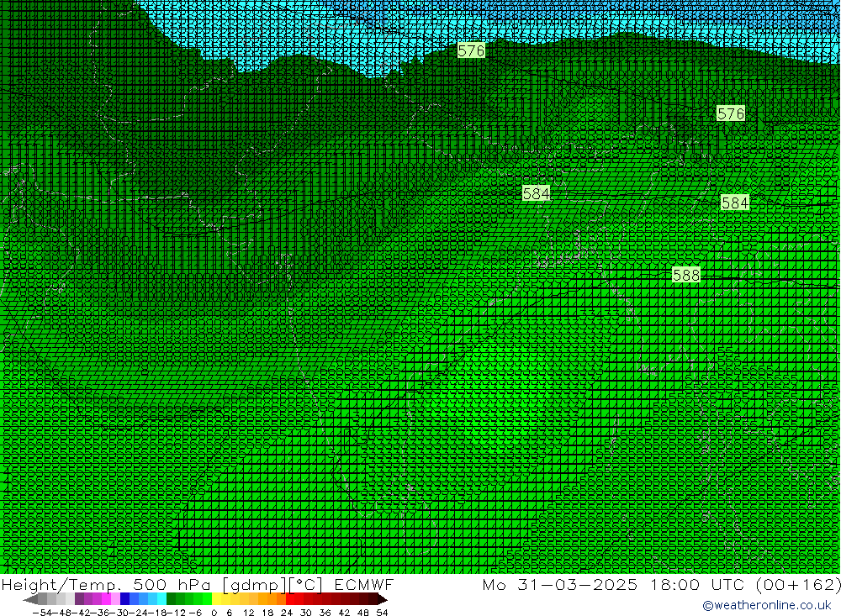Click the dark maroon right arrow end of legend
841x616 pixels.
(383, 599)
